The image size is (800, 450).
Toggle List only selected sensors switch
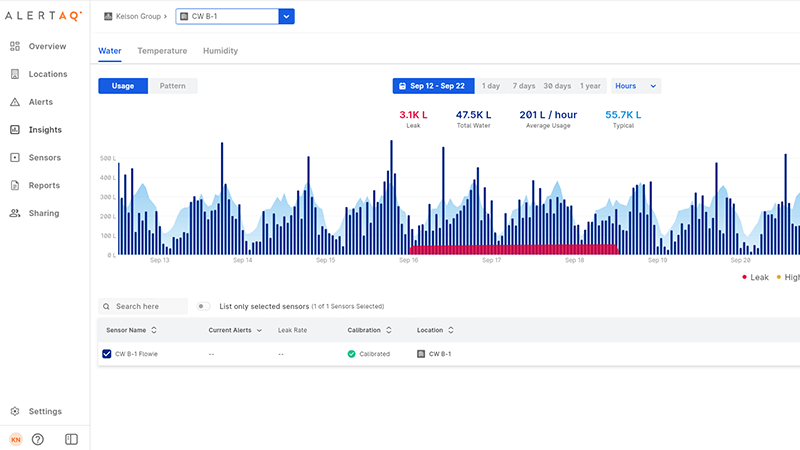click(203, 306)
